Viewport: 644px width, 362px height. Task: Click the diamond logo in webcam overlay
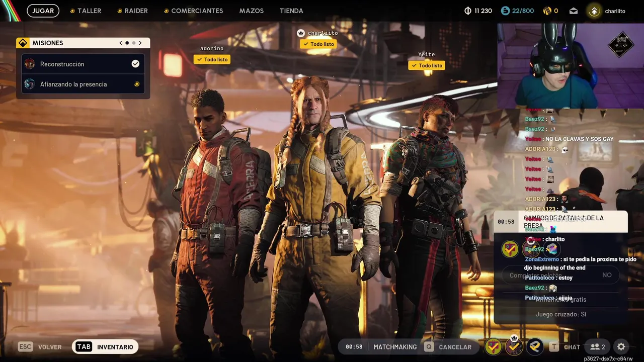620,45
